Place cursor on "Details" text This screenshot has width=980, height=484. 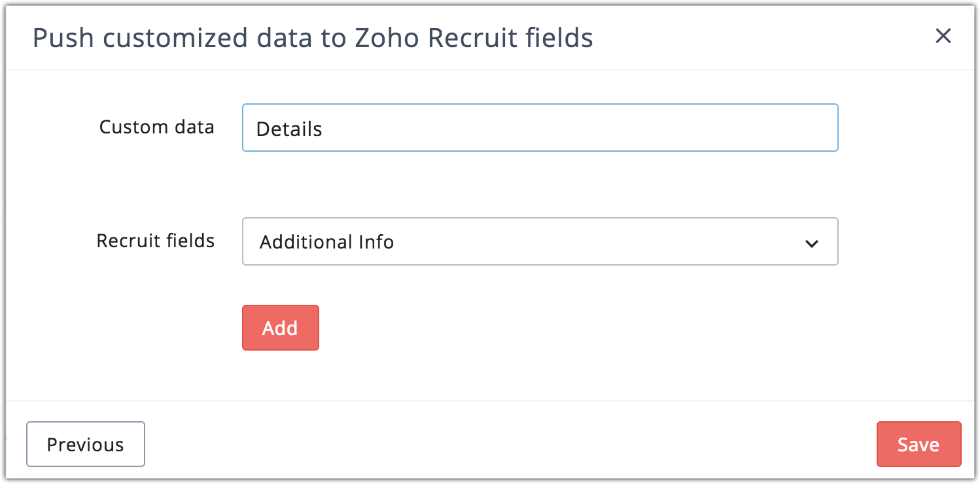tap(289, 130)
